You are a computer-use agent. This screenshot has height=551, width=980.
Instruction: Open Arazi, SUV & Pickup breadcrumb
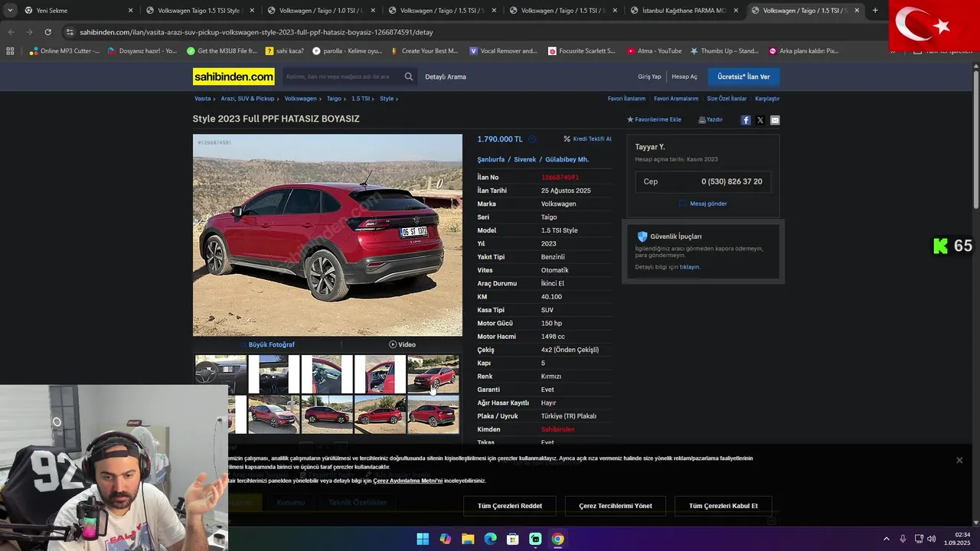click(x=247, y=99)
